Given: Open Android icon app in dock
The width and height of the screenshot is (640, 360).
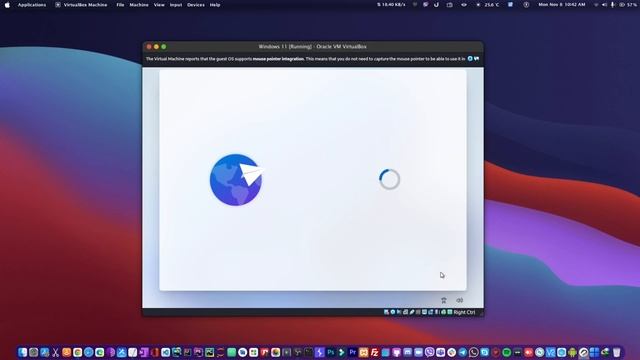Looking at the screenshot, I should point(572,352).
